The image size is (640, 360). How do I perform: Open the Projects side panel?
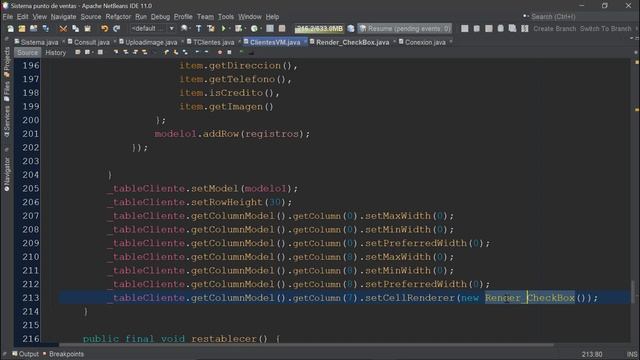tap(7, 61)
